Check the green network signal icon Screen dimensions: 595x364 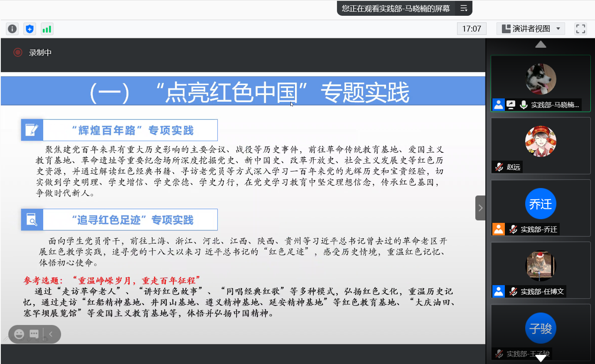click(x=47, y=29)
